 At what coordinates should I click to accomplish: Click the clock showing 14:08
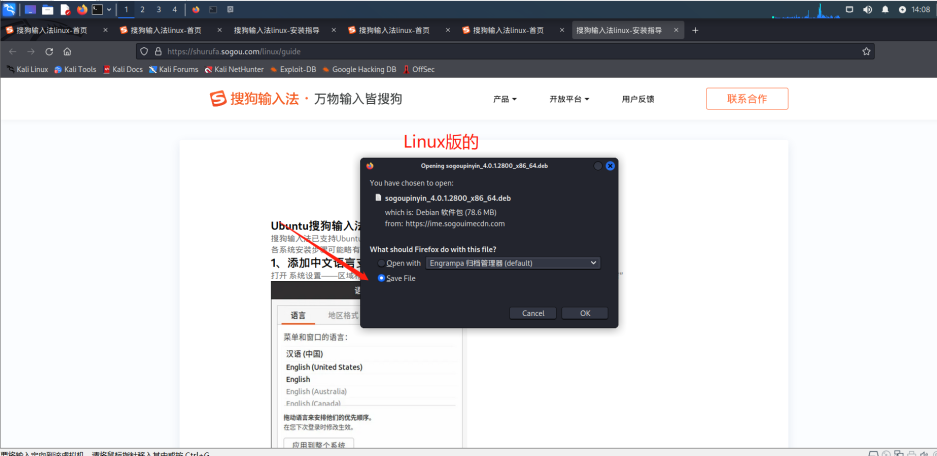pos(921,10)
